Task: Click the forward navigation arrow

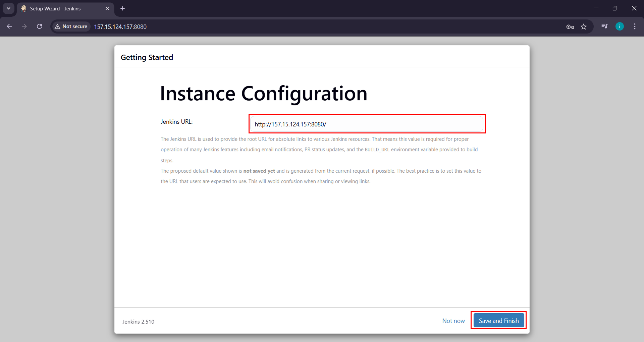Action: coord(24,26)
